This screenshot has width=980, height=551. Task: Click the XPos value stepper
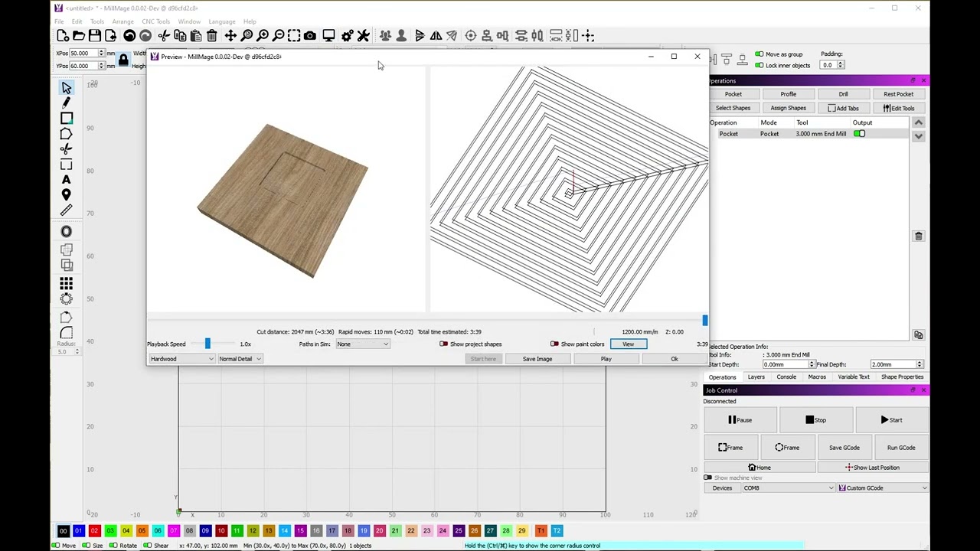coord(102,54)
